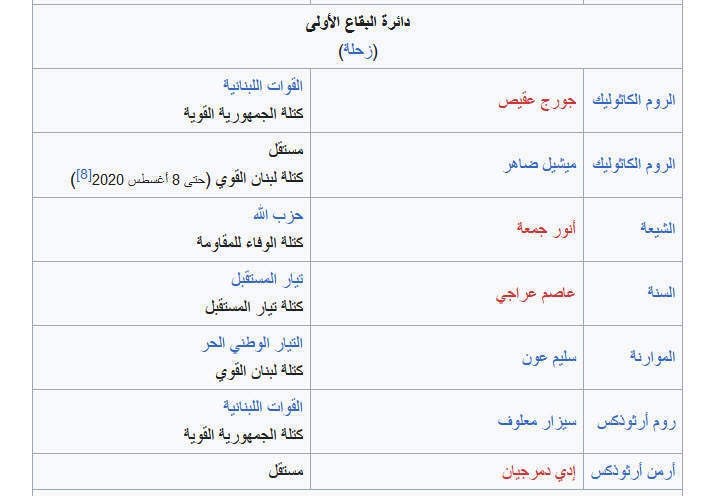Open the أرمن أرثوذكس sect link

(633, 471)
